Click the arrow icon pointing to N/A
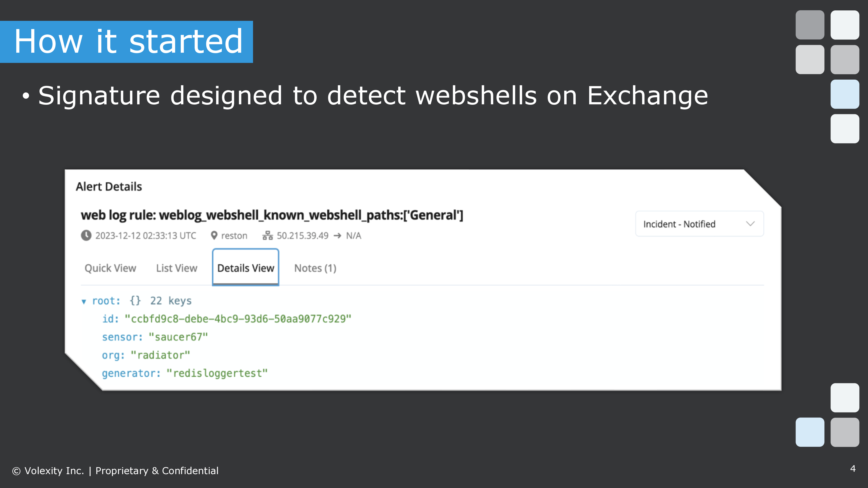The image size is (868, 488). pos(337,236)
